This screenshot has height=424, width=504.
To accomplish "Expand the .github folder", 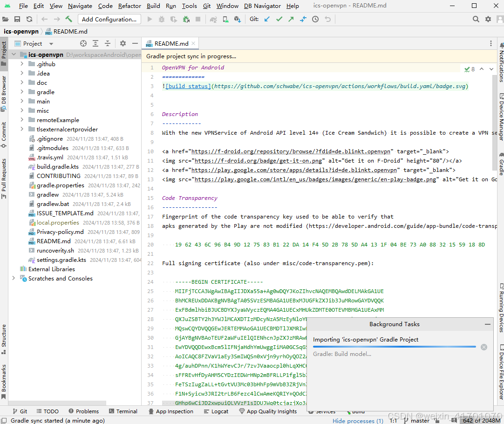I will click(22, 64).
